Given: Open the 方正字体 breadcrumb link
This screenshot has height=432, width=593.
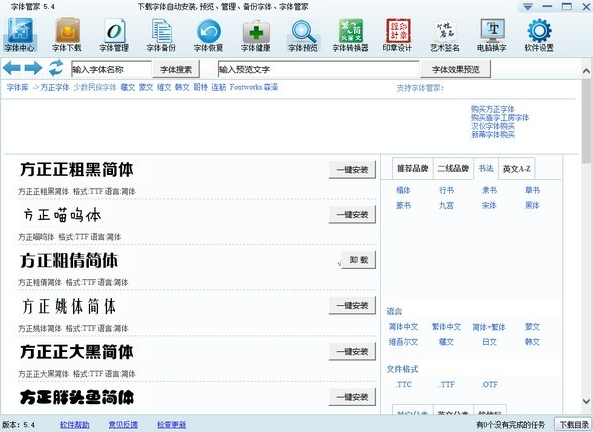Looking at the screenshot, I should coord(55,87).
